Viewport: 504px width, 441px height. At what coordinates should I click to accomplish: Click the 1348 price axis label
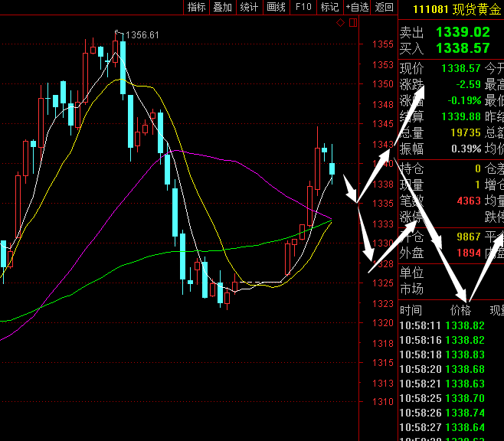(x=383, y=105)
